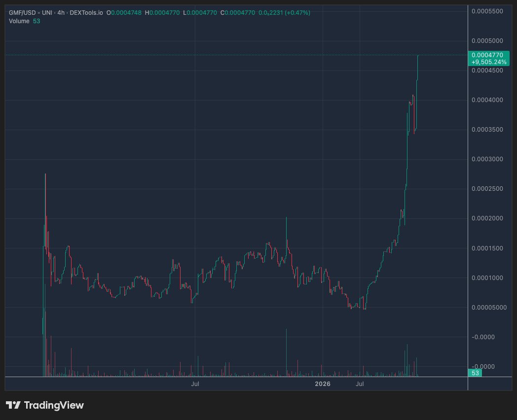Click the 0.0003500 price axis label
Image resolution: width=517 pixels, height=420 pixels.
click(487, 130)
